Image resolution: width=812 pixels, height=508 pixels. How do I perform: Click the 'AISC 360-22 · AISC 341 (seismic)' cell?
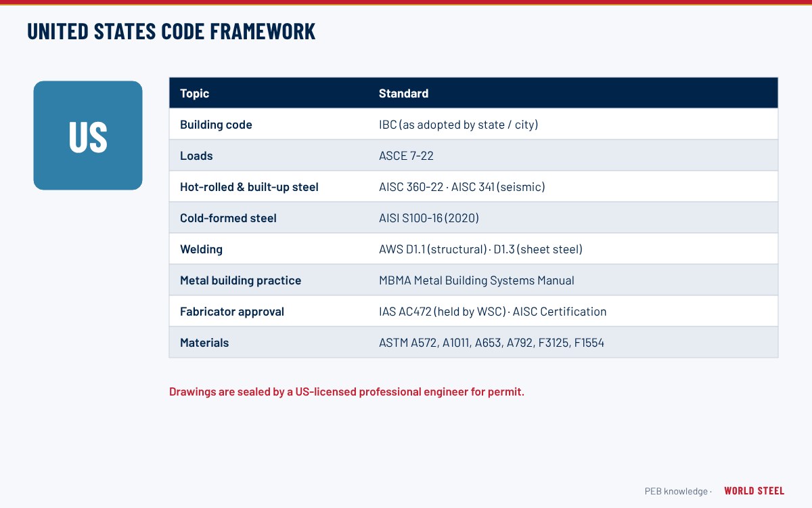tap(461, 187)
